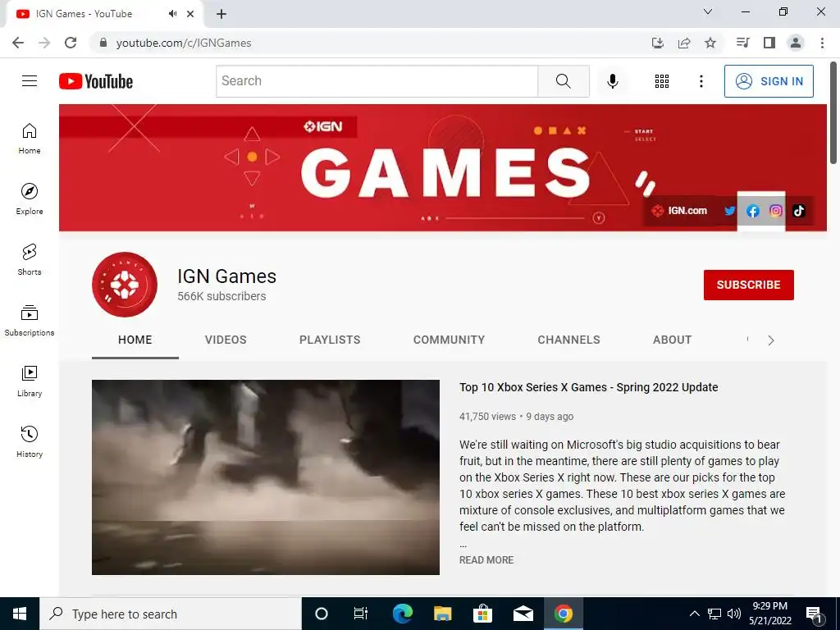Select the HOME channel tab
The width and height of the screenshot is (840, 630).
pos(135,340)
